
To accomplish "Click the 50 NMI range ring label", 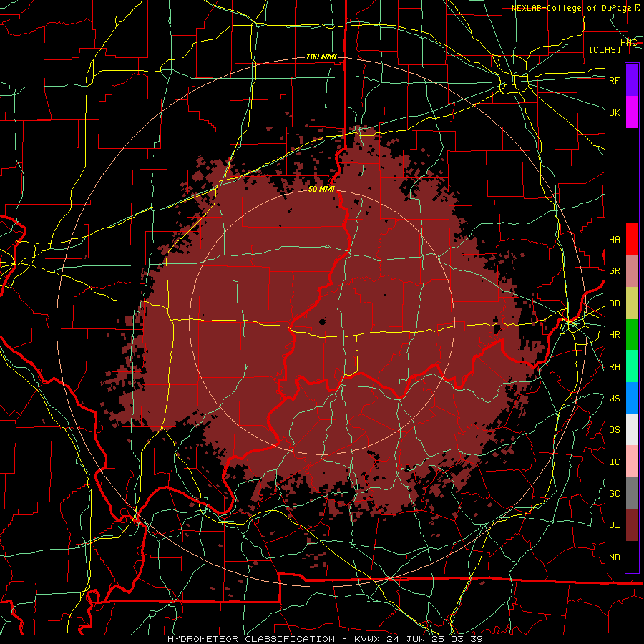I will click(321, 189).
